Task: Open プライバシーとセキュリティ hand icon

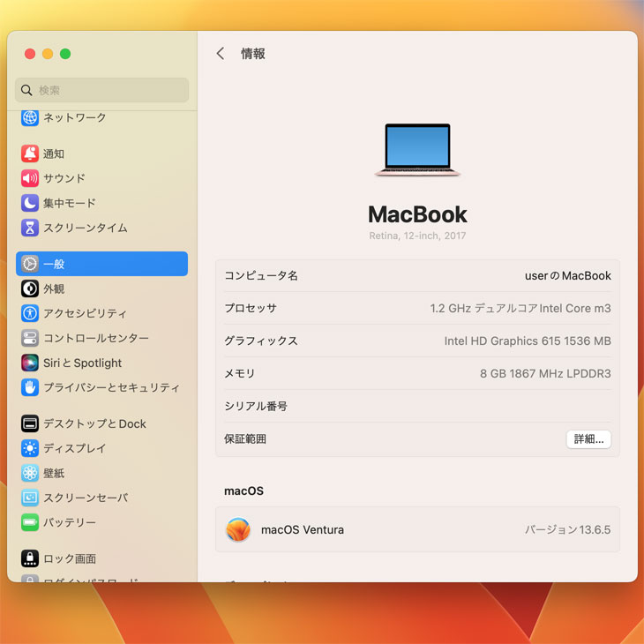Action: click(30, 387)
